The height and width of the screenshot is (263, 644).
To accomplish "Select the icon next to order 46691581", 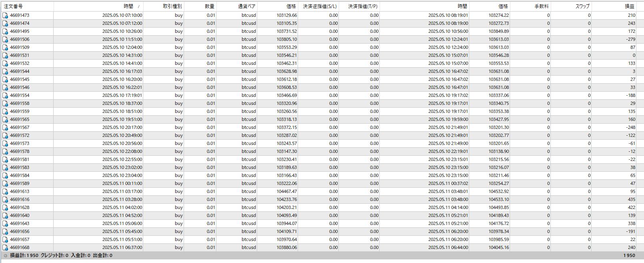I will point(5,159).
